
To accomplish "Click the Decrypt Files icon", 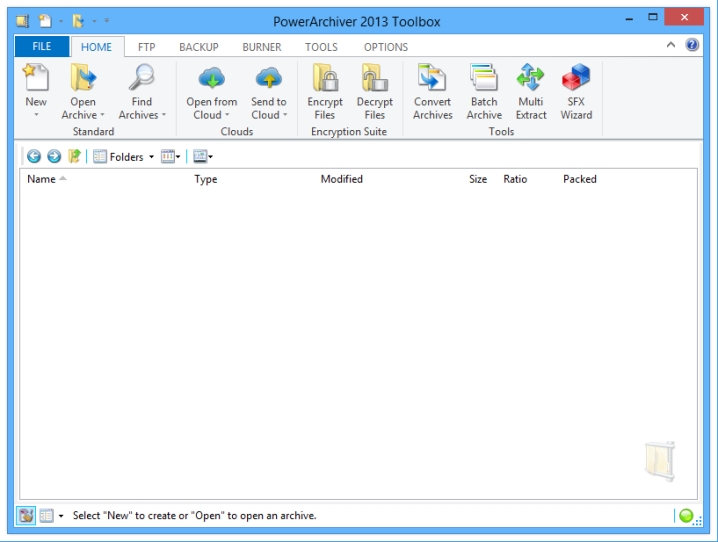I will (374, 80).
